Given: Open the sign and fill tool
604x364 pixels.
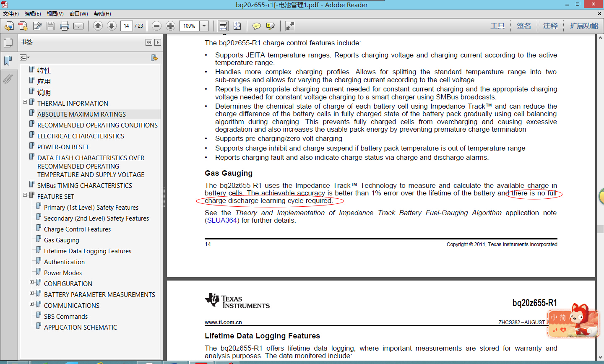Looking at the screenshot, I should coord(37,26).
